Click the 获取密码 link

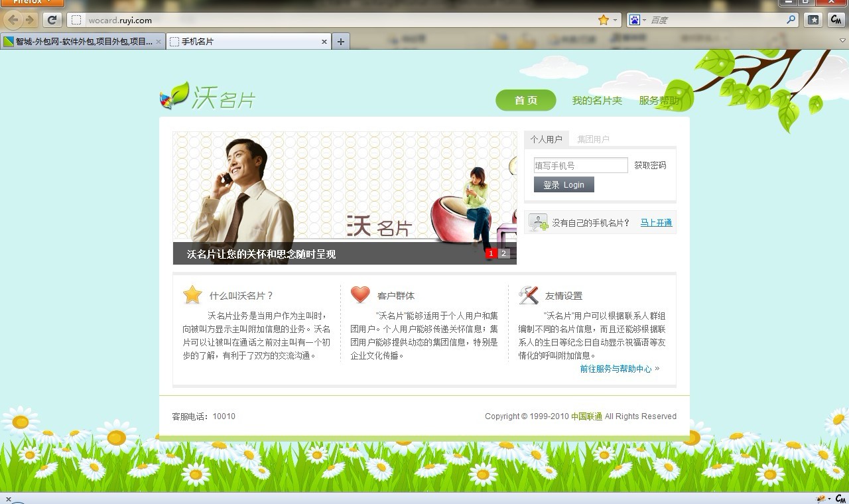(650, 165)
